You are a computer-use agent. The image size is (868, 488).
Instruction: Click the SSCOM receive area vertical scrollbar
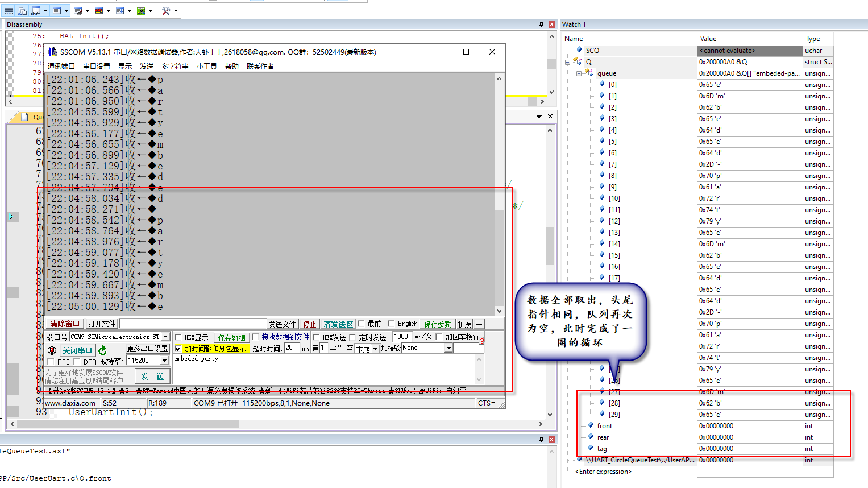pos(500,194)
